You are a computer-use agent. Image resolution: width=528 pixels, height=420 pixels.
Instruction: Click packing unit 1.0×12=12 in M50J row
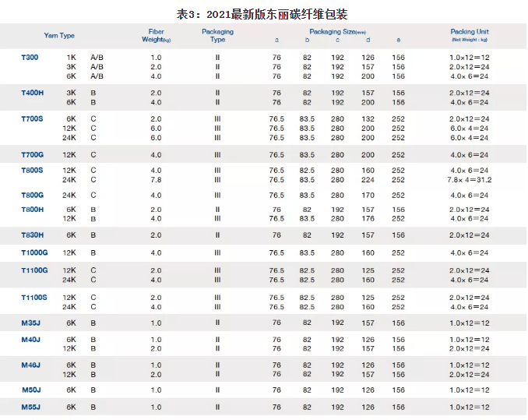[470, 390]
